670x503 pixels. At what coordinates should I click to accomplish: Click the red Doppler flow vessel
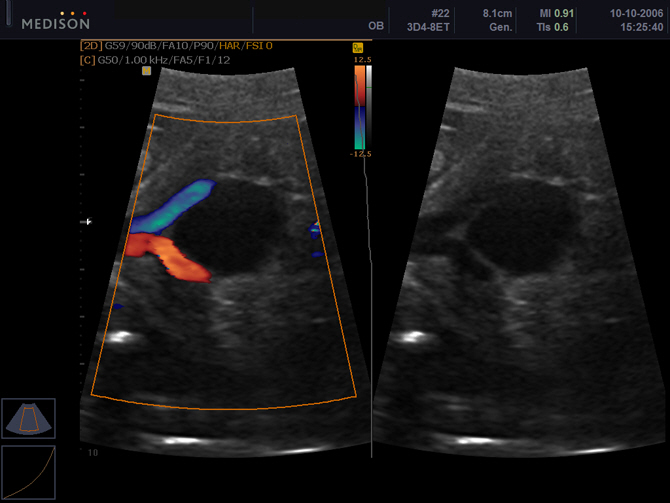pyautogui.click(x=171, y=256)
